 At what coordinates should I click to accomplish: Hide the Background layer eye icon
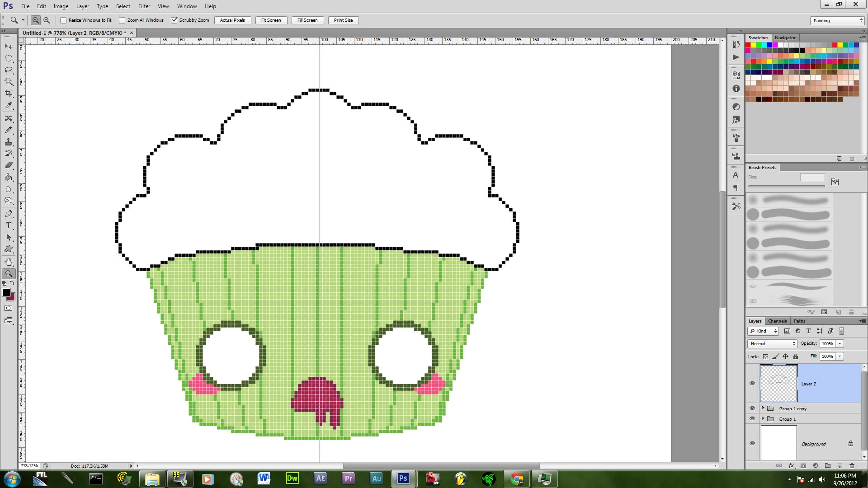click(x=752, y=443)
